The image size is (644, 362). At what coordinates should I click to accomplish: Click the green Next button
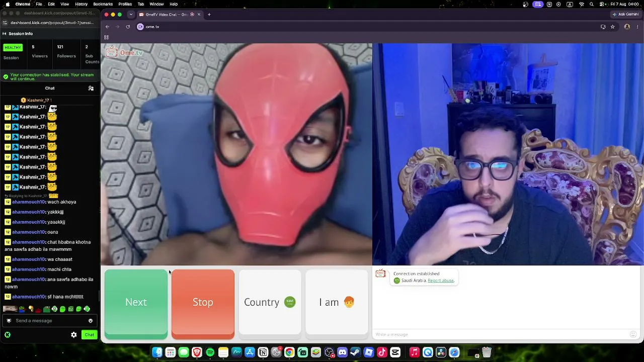tap(136, 303)
